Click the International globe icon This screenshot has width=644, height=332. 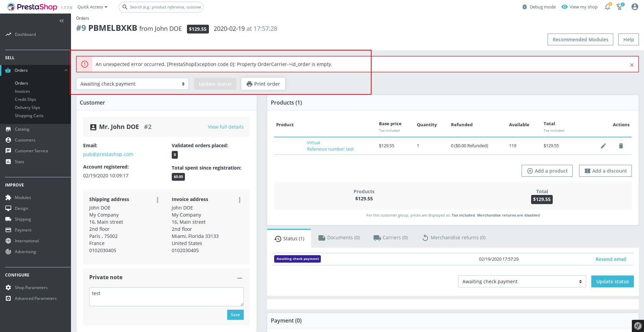pos(8,241)
